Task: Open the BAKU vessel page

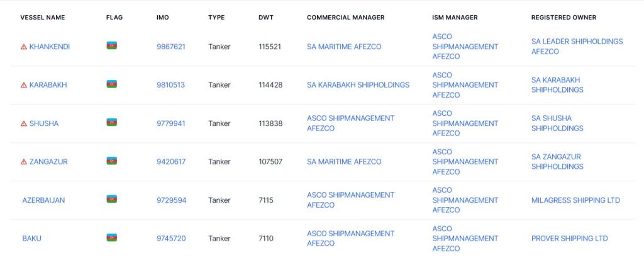Action: [x=31, y=239]
